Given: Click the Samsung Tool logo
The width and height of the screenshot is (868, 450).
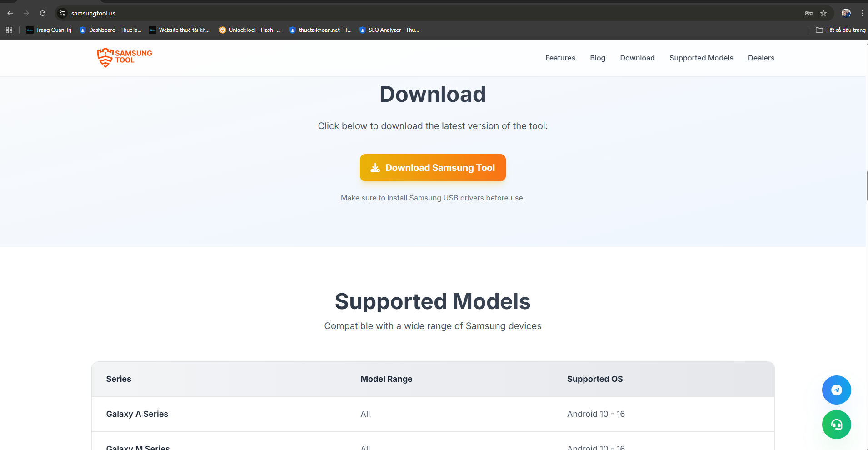Looking at the screenshot, I should tap(125, 58).
